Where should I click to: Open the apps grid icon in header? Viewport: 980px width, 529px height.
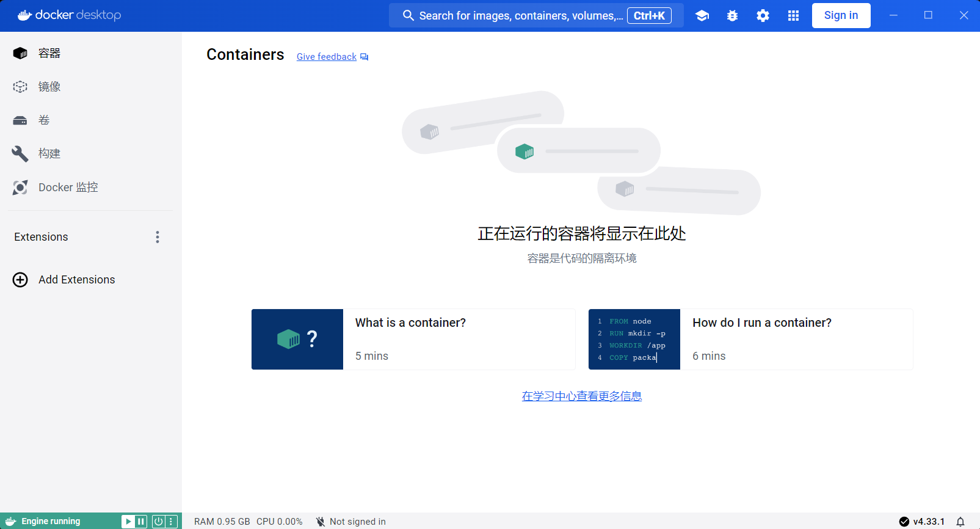[x=793, y=16]
